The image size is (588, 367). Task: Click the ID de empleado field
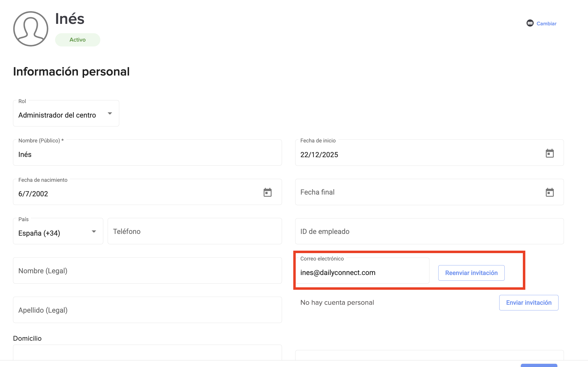click(x=429, y=231)
